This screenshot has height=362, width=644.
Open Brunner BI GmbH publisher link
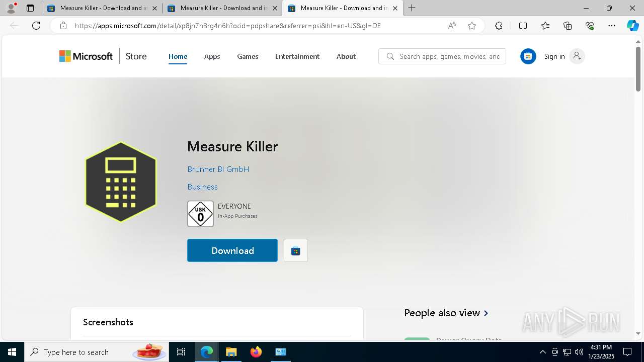(x=218, y=169)
